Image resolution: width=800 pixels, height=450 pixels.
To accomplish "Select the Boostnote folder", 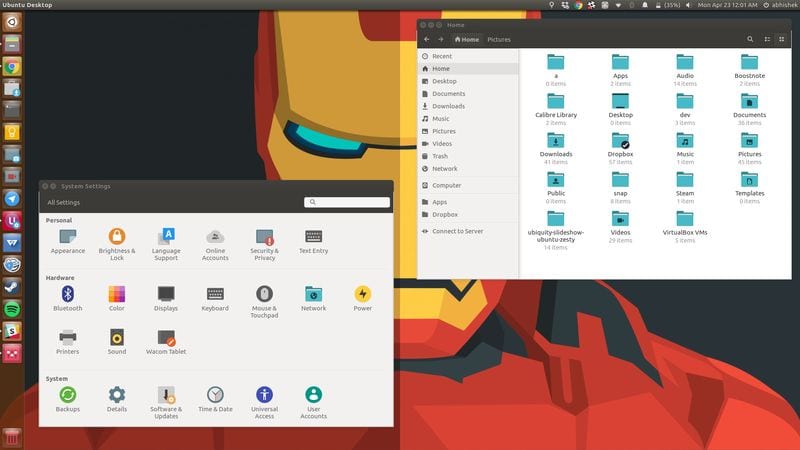I will pyautogui.click(x=749, y=69).
